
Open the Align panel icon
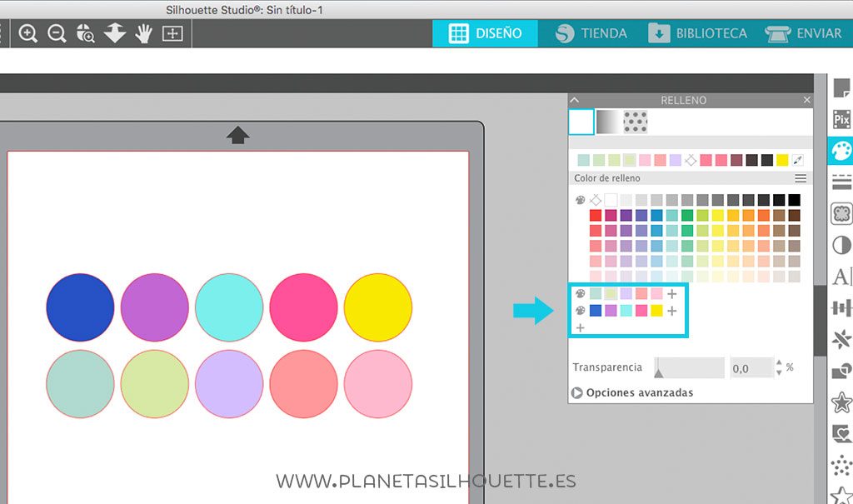(841, 308)
